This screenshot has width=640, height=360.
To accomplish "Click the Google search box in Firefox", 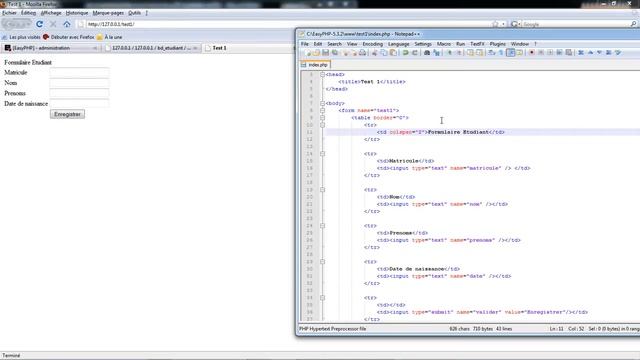I will 575,24.
